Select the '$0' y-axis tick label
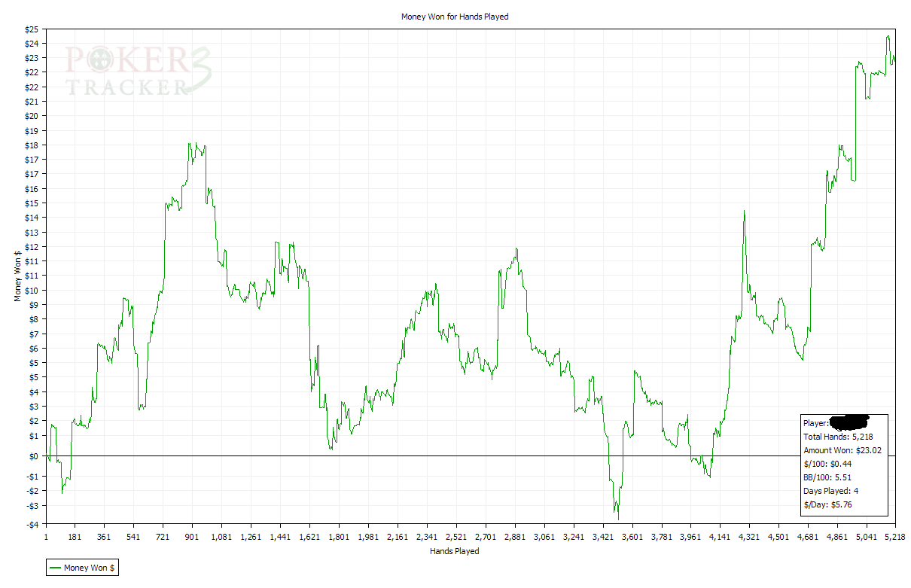The width and height of the screenshot is (911, 588). [34, 456]
